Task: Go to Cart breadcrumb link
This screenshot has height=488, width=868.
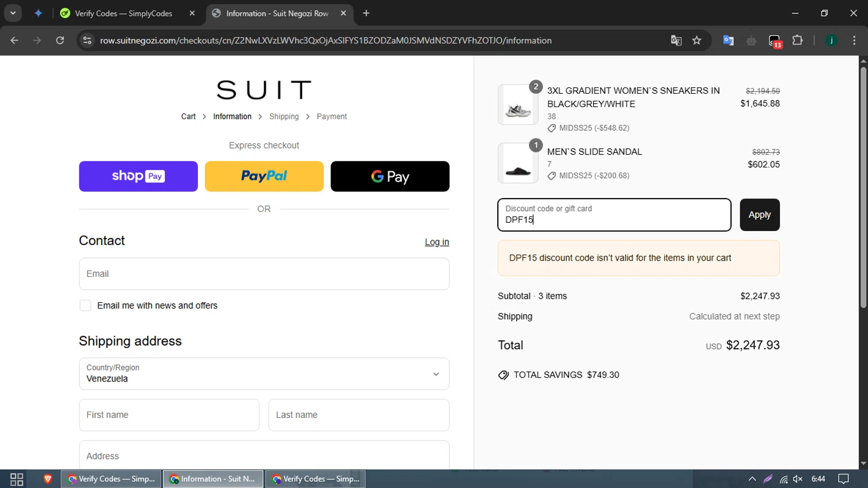Action: pos(188,116)
